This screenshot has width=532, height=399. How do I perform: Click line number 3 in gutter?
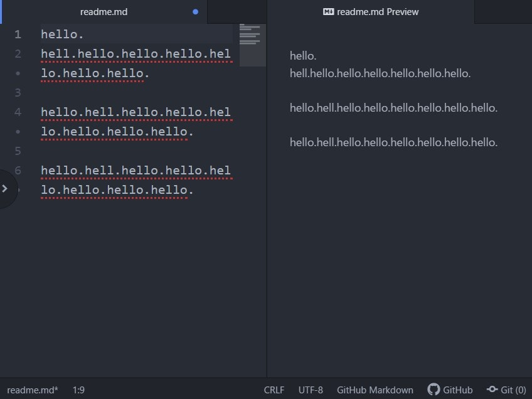click(18, 93)
